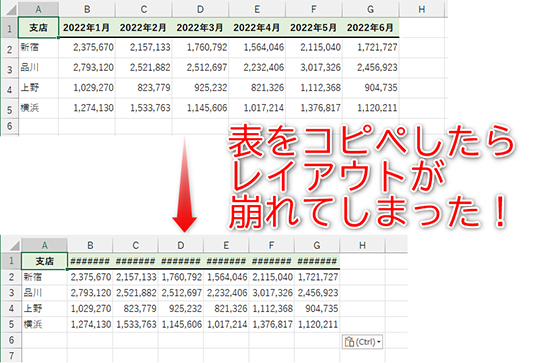Image resolution: width=540 pixels, height=363 pixels.
Task: Select column H header in lower sheet
Action: pos(362,245)
